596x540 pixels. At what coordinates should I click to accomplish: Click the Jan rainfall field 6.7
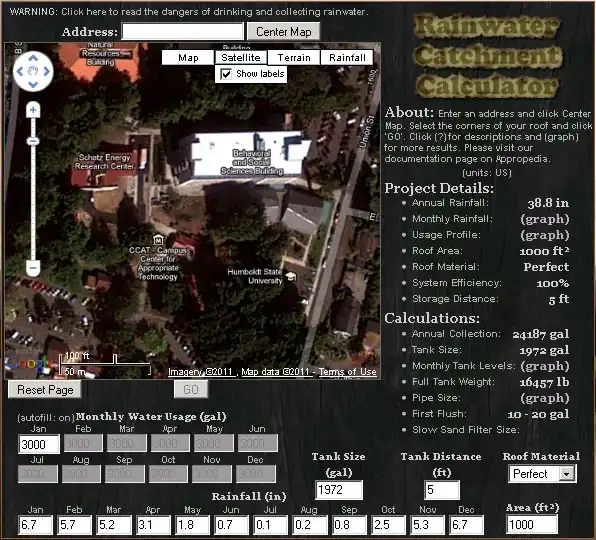coord(35,525)
